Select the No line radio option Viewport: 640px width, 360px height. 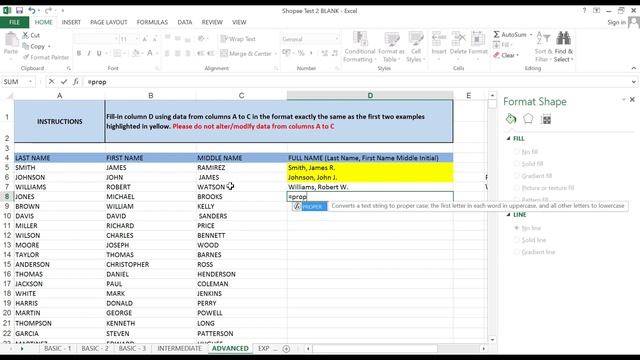pos(516,228)
